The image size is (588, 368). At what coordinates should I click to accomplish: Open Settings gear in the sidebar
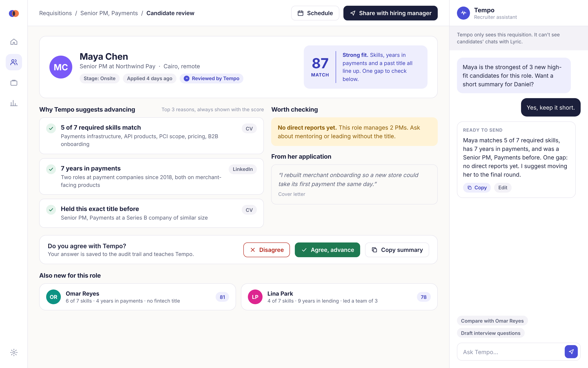[14, 352]
